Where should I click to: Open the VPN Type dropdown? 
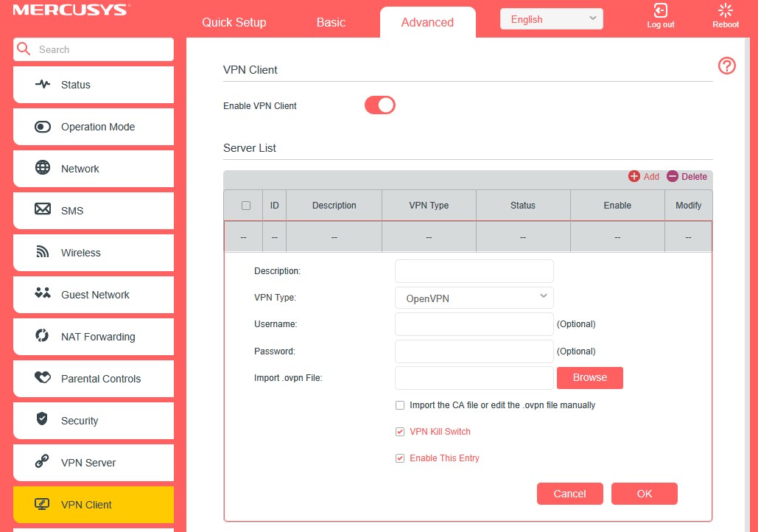(x=474, y=298)
